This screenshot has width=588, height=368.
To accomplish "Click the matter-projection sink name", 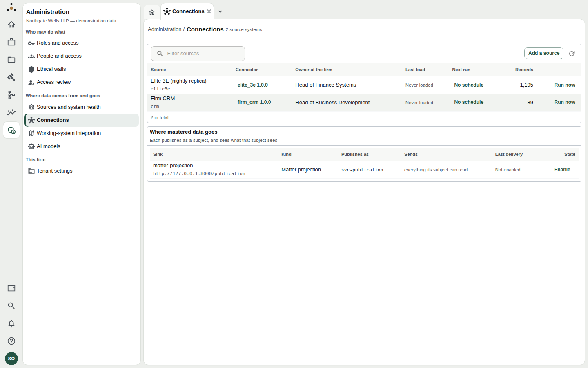I will coord(173,166).
